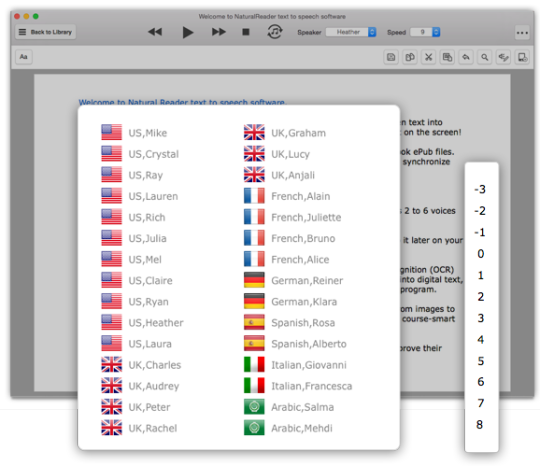The width and height of the screenshot is (540, 466).
Task: Choose speed -1 in speed list
Action: click(x=481, y=232)
